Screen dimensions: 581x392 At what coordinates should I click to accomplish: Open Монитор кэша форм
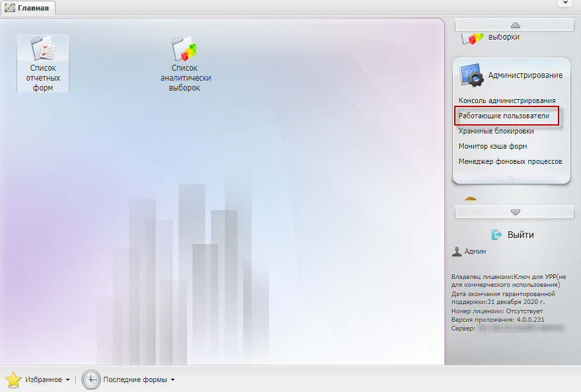click(492, 146)
